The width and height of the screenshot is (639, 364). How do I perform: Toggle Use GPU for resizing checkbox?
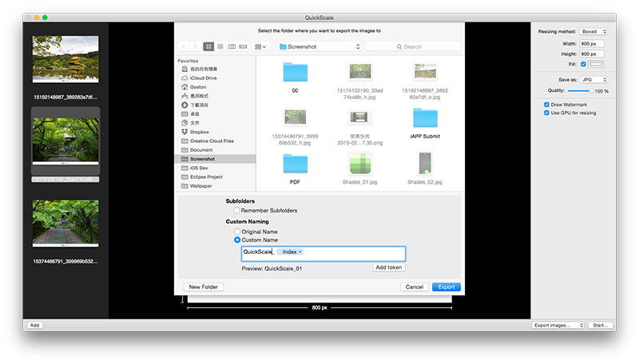click(x=546, y=113)
